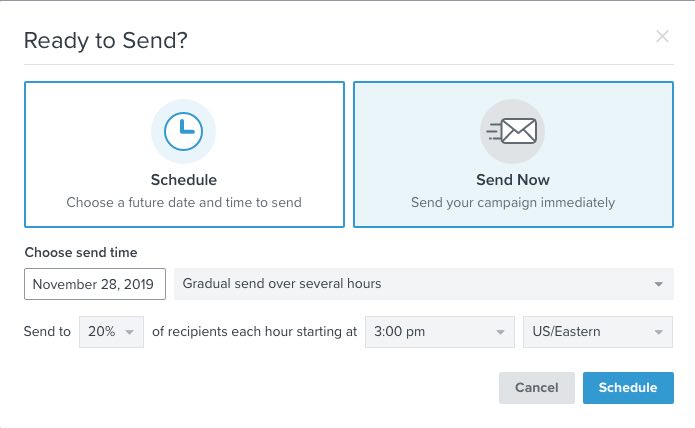Image resolution: width=695 pixels, height=428 pixels.
Task: Click the November 28, 2019 date field
Action: pos(94,284)
